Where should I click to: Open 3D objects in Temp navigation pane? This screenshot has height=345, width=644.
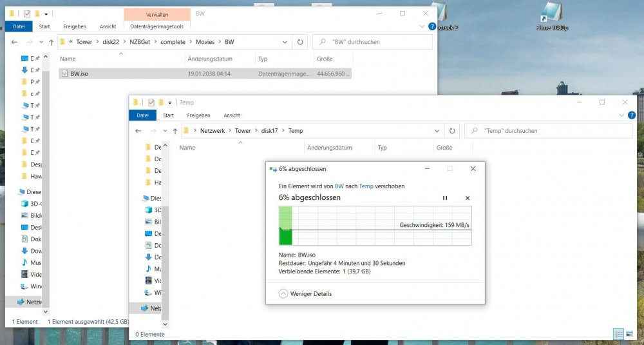(153, 210)
